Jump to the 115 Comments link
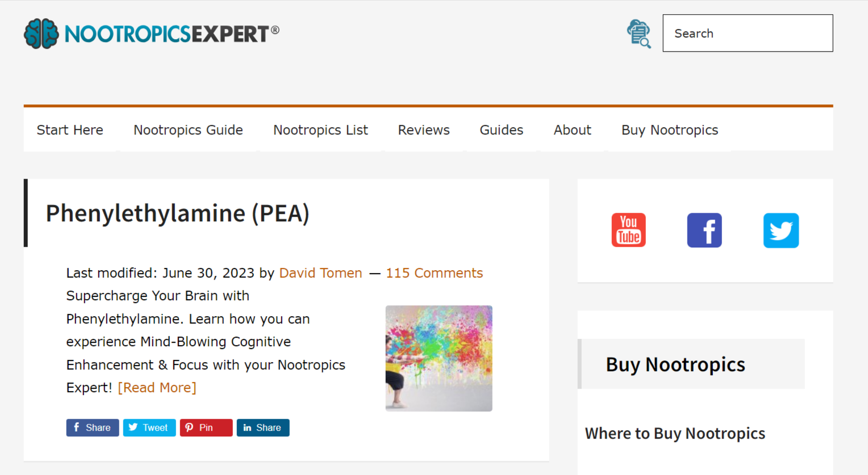This screenshot has width=868, height=475. pos(435,273)
